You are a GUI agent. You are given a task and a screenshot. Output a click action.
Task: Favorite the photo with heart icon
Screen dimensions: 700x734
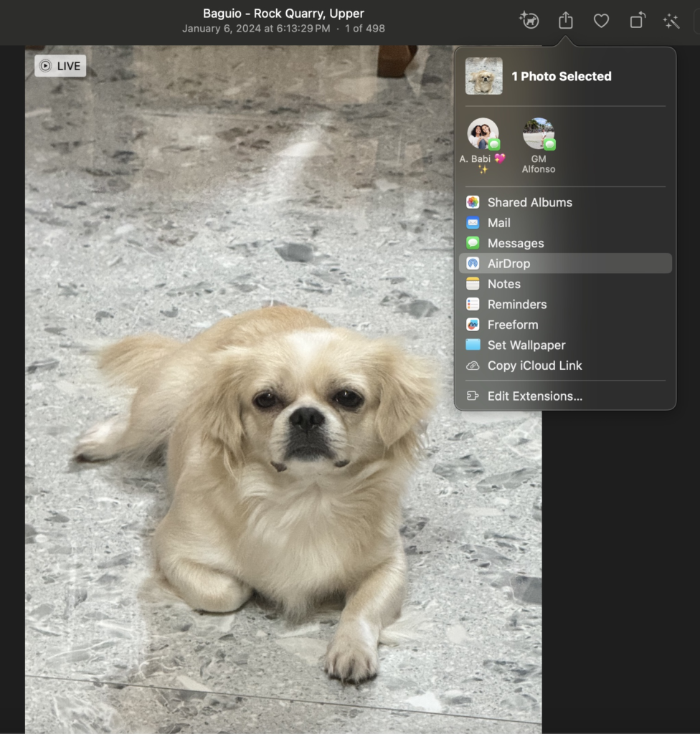click(x=601, y=21)
